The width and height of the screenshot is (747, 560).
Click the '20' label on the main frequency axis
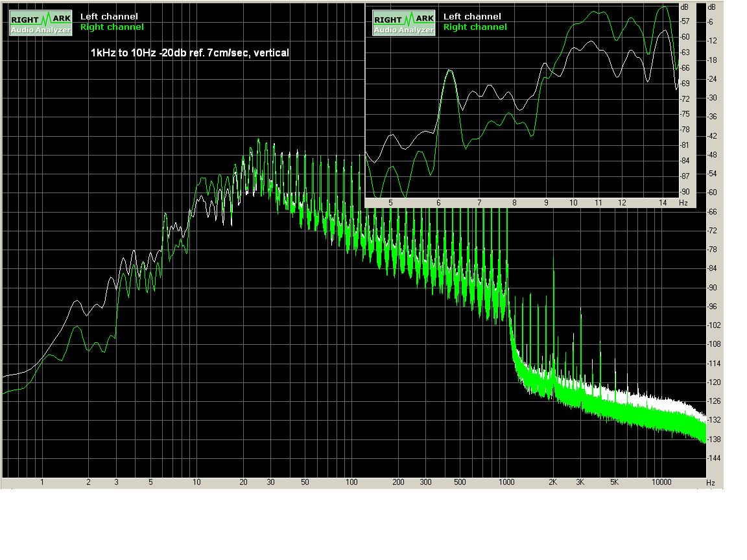point(243,482)
